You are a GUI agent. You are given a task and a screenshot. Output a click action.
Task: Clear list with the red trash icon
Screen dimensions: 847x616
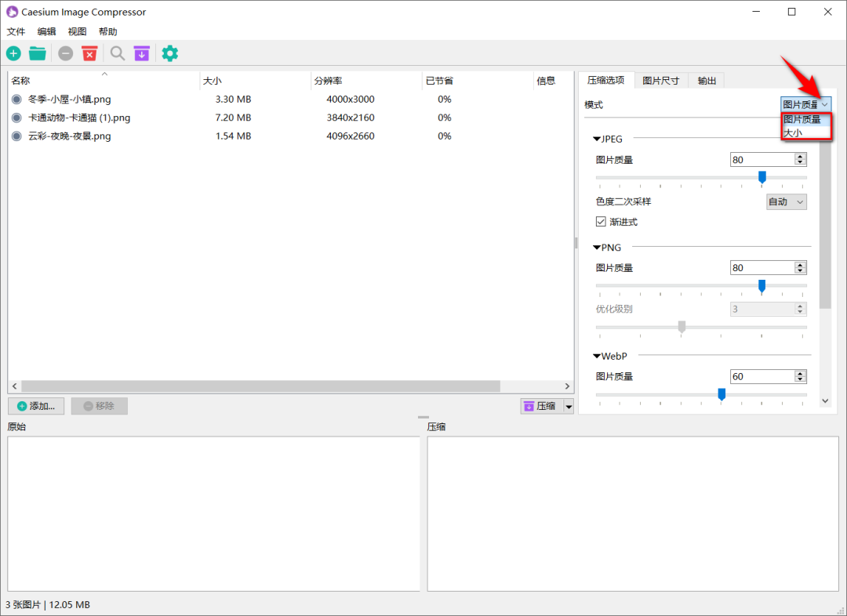89,53
